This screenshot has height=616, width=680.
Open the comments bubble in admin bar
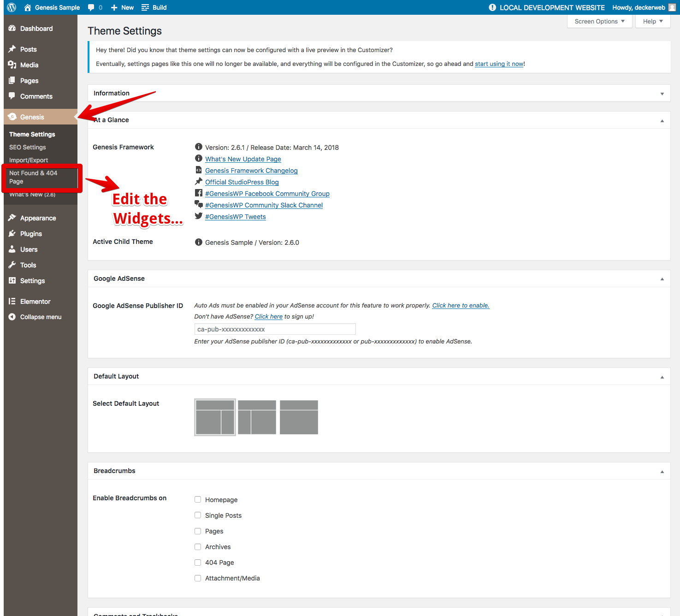click(91, 7)
